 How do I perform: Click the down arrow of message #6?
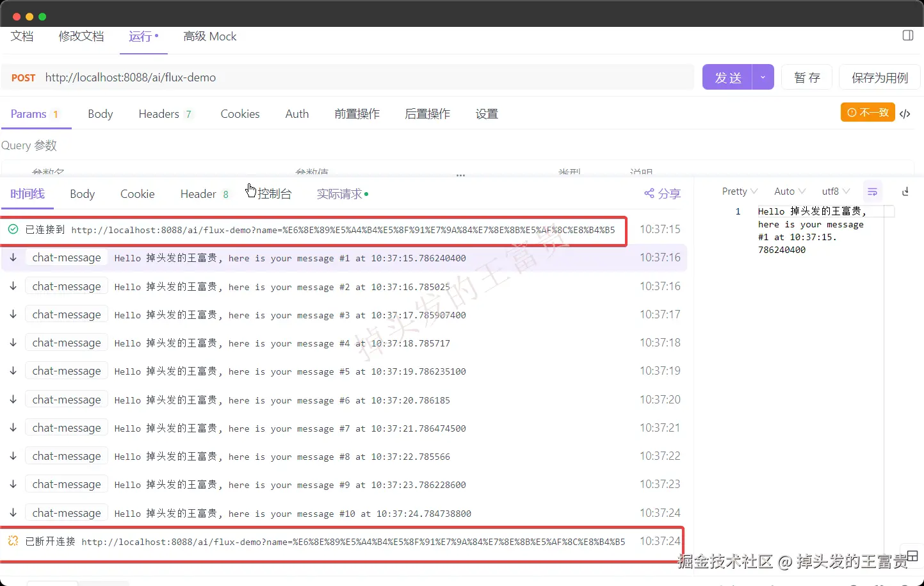point(13,400)
